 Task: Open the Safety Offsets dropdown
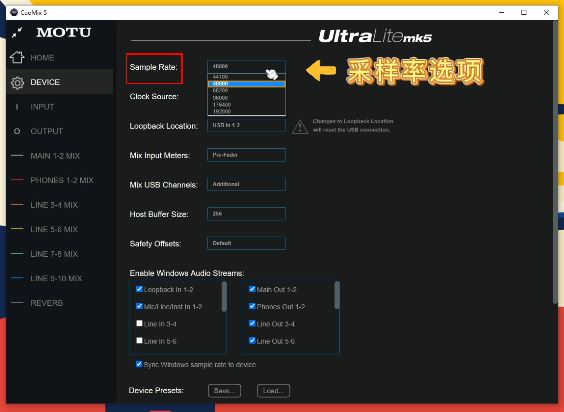pyautogui.click(x=246, y=243)
